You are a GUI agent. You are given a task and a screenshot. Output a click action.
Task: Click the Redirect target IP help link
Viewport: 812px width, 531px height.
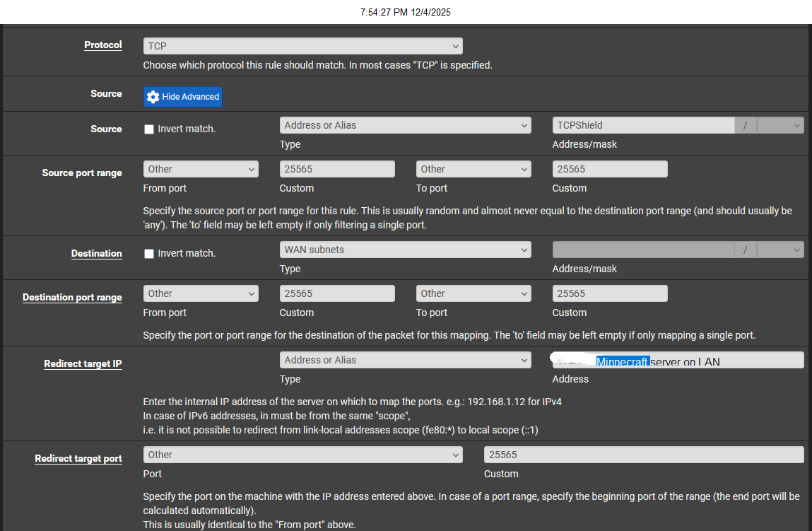pos(82,363)
